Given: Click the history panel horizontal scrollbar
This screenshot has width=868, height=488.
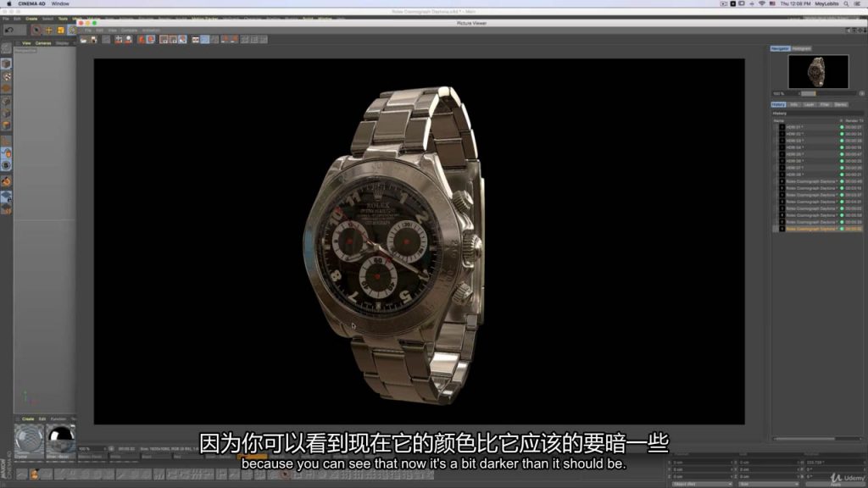Looking at the screenshot, I should (804, 439).
